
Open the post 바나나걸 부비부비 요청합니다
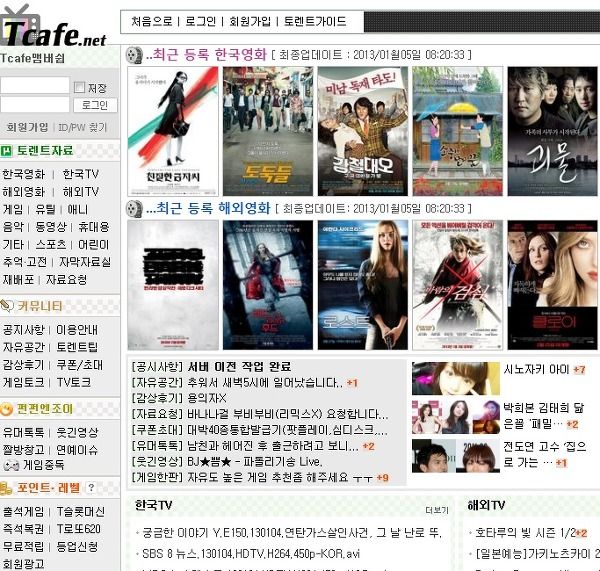point(288,414)
